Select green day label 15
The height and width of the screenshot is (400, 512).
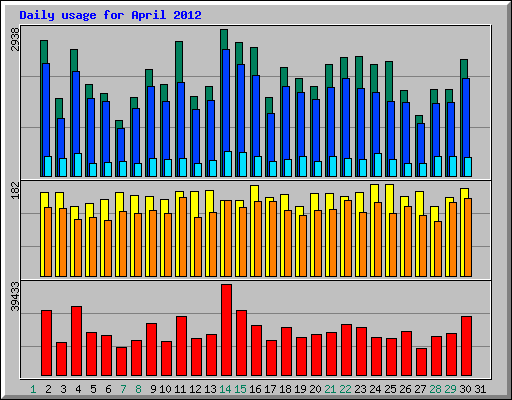coord(240,389)
